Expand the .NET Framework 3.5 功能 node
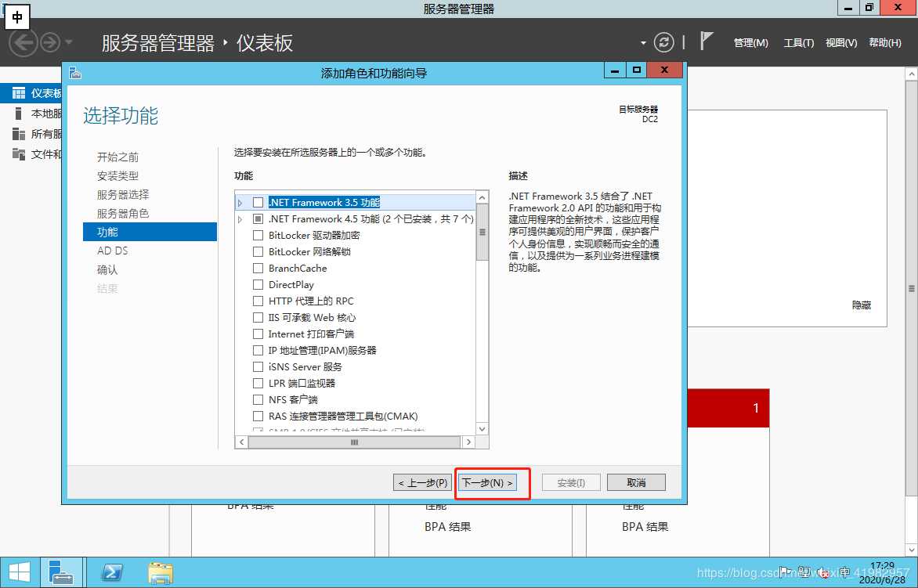Image resolution: width=918 pixels, height=588 pixels. coord(240,203)
